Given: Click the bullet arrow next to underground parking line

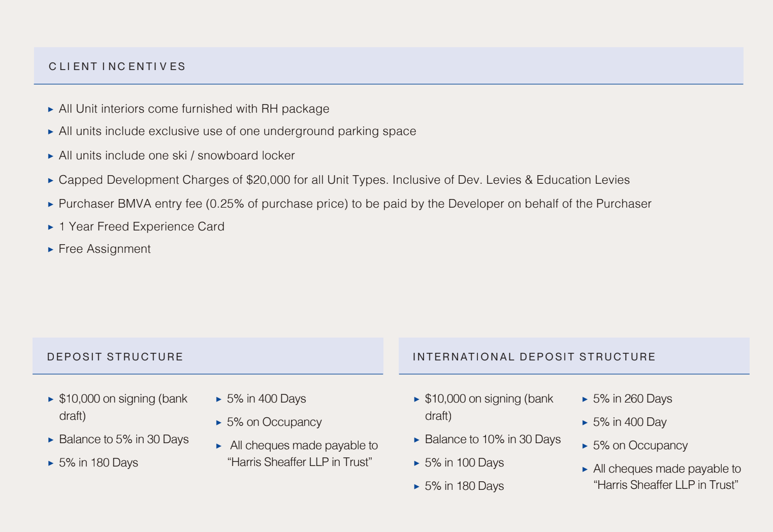Looking at the screenshot, I should click(x=51, y=131).
